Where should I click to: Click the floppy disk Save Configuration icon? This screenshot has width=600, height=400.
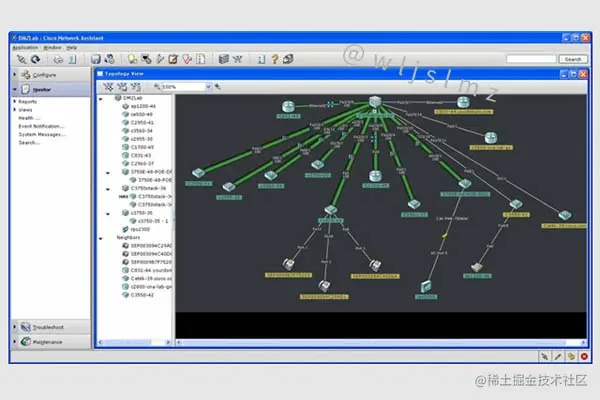[x=95, y=59]
